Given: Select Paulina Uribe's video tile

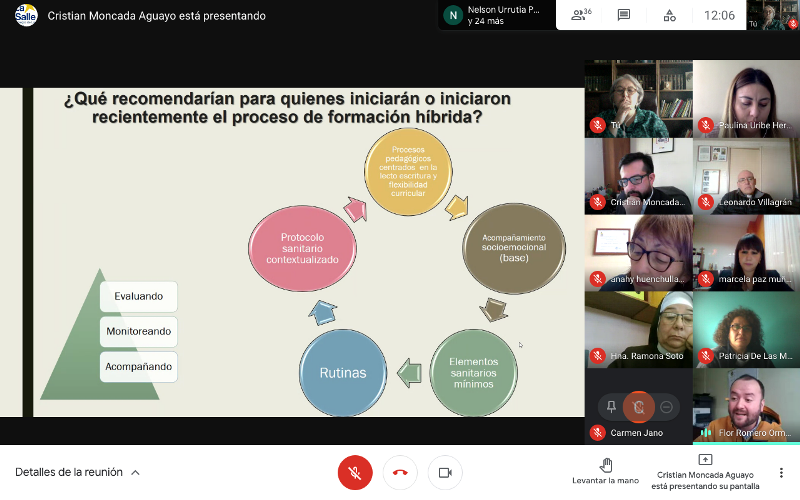Looking at the screenshot, I should pos(746,98).
